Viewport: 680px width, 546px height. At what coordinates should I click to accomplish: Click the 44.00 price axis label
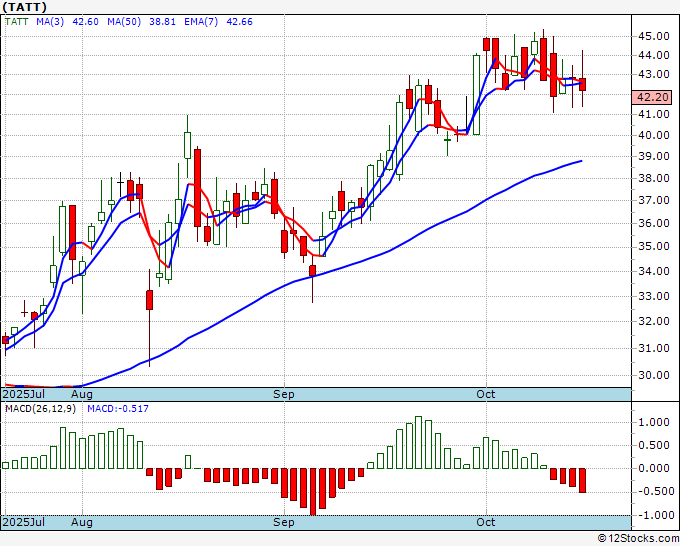(654, 55)
